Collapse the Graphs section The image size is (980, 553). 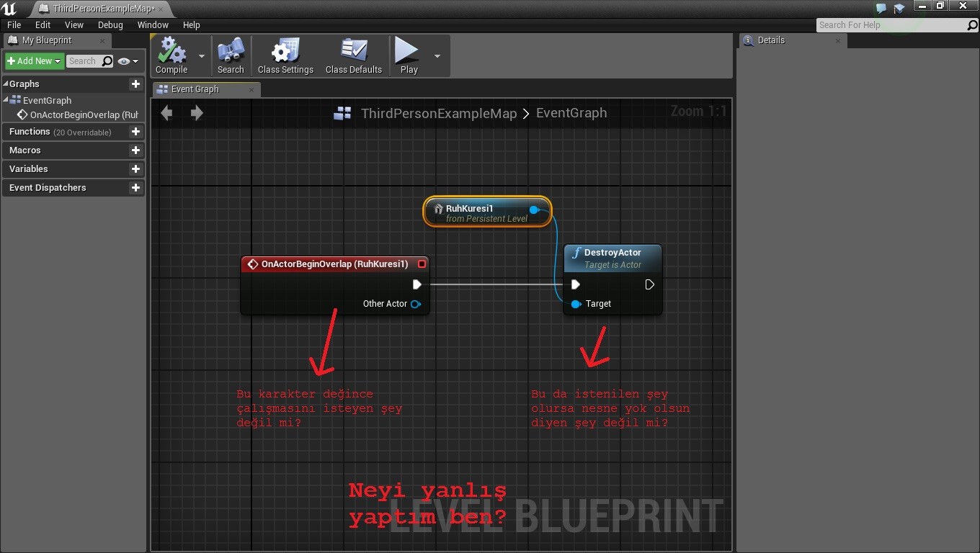6,84
